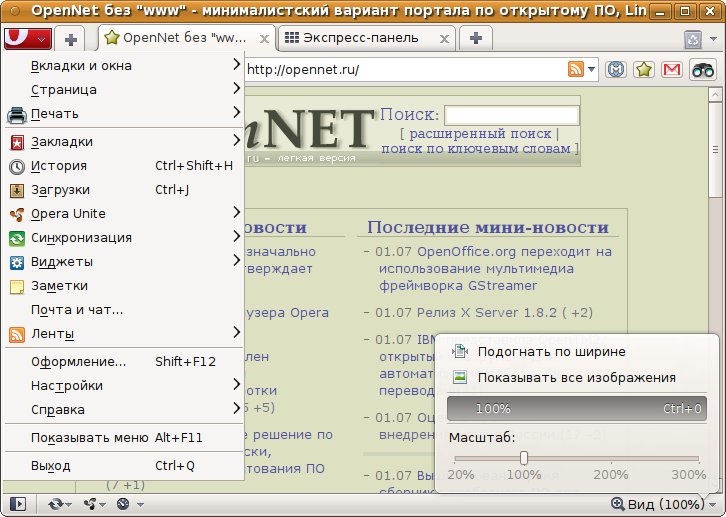Click the Opera Turbo icon in status bar
The width and height of the screenshot is (726, 517).
pyautogui.click(x=123, y=504)
